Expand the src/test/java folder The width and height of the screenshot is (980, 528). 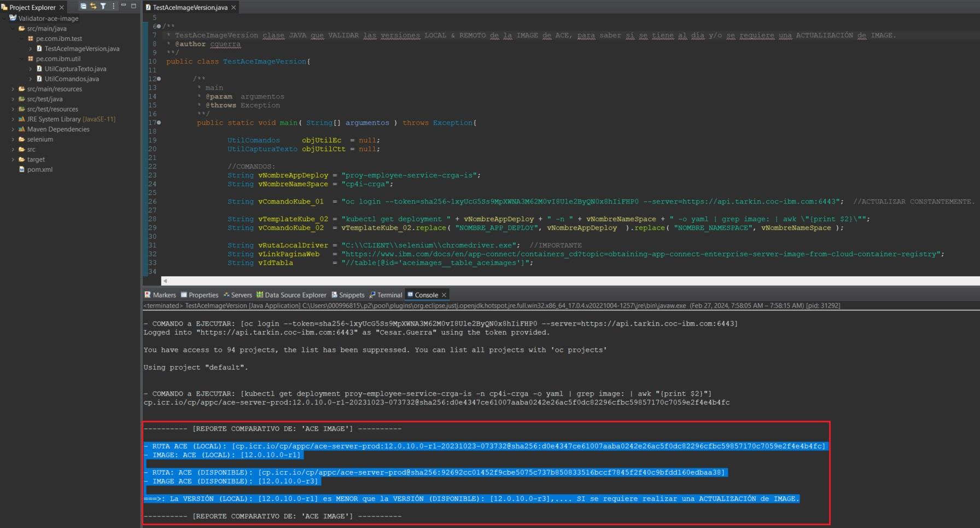[x=13, y=99]
